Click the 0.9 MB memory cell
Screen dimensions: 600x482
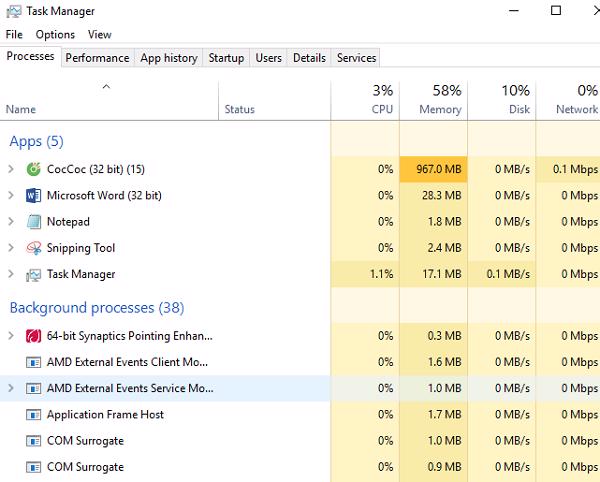point(433,467)
